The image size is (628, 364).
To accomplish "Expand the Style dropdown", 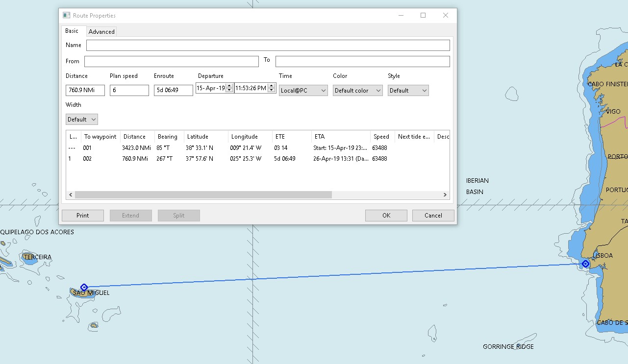I will (408, 91).
